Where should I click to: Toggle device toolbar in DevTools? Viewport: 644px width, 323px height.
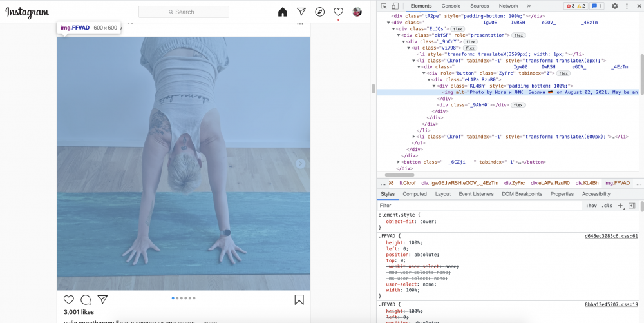394,6
